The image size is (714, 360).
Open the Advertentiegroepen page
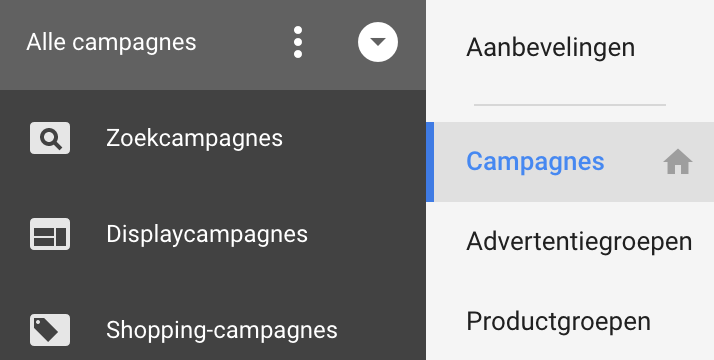pyautogui.click(x=579, y=242)
